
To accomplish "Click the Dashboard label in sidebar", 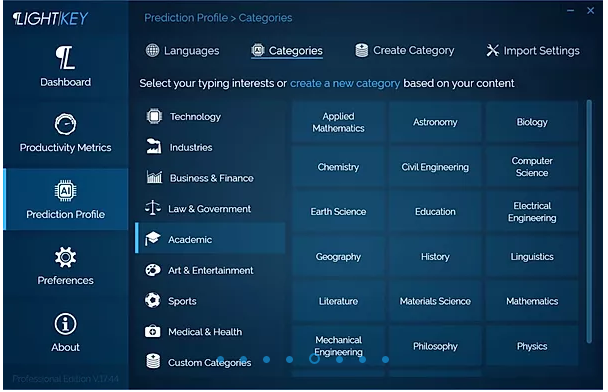I will tap(66, 82).
